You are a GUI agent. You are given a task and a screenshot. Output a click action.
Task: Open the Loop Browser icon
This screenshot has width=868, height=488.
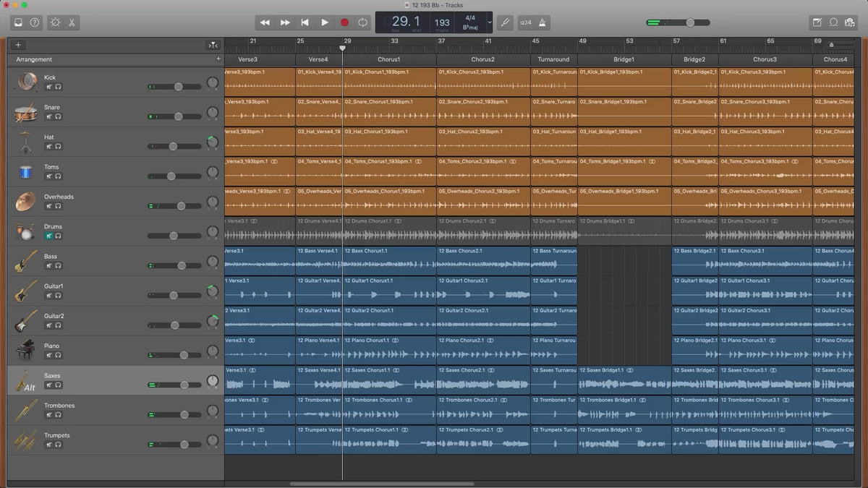[833, 22]
